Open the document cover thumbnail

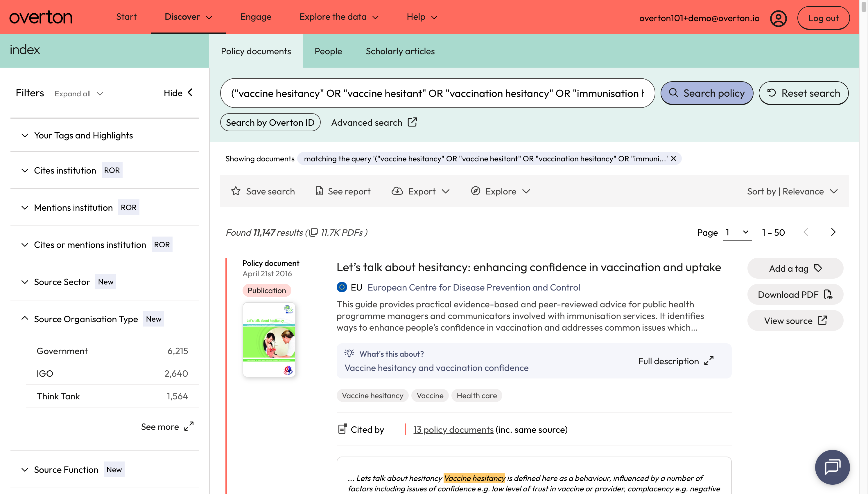[269, 339]
